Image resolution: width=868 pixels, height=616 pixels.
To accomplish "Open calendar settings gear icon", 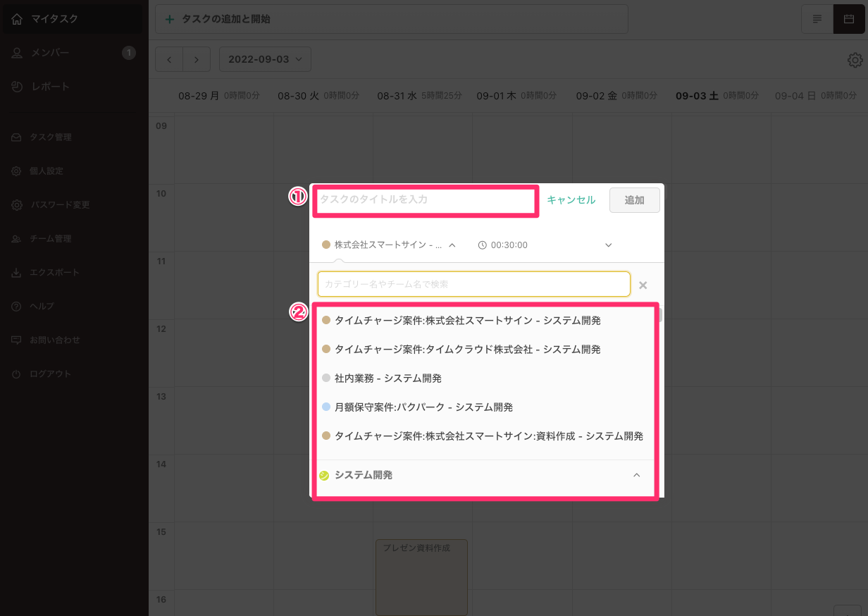I will pos(855,60).
